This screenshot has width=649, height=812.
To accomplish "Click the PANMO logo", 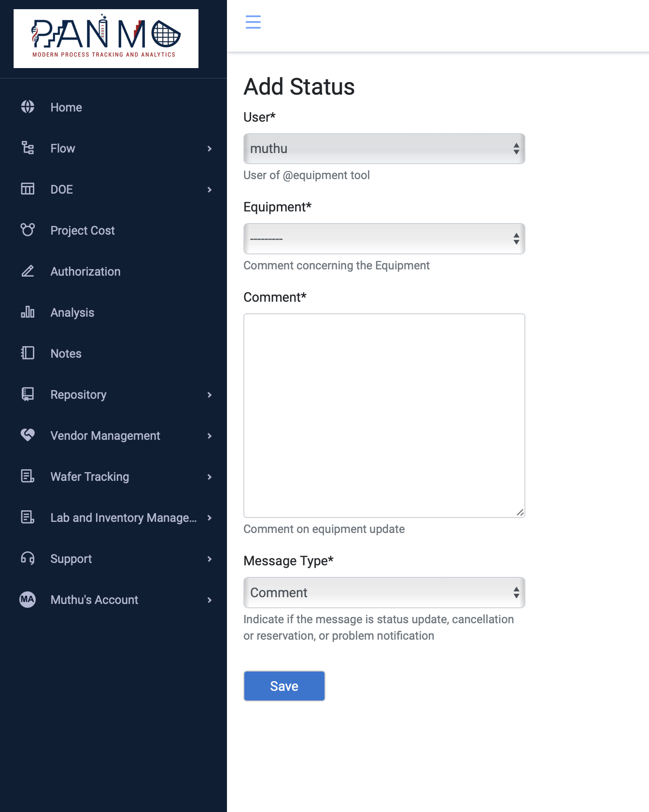I will tap(106, 39).
